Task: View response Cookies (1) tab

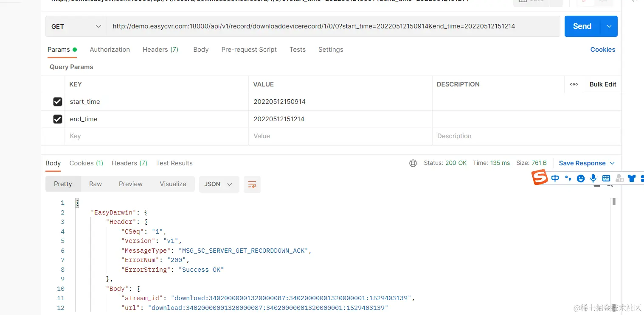Action: click(86, 163)
